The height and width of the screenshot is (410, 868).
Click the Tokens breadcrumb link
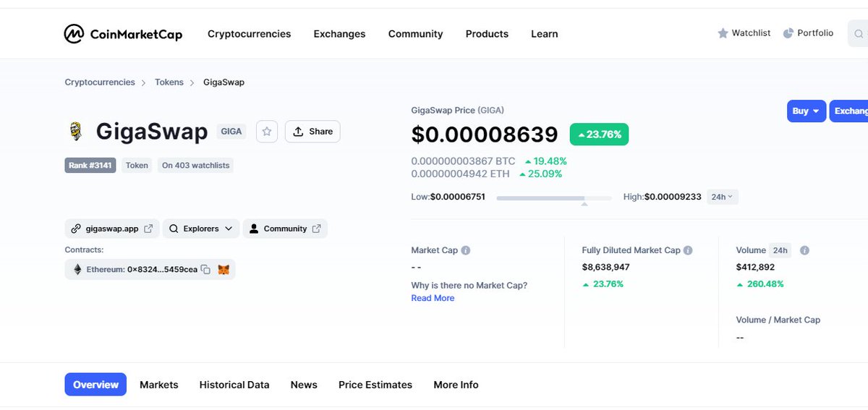click(169, 82)
